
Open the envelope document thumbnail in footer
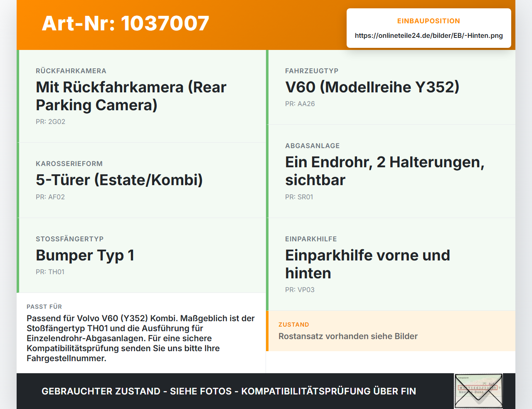click(478, 391)
